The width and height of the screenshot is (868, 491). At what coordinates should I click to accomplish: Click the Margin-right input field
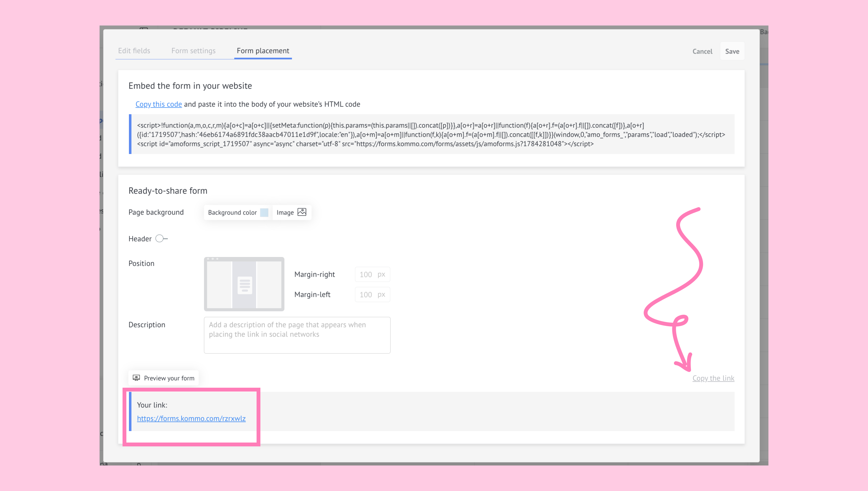(x=373, y=275)
